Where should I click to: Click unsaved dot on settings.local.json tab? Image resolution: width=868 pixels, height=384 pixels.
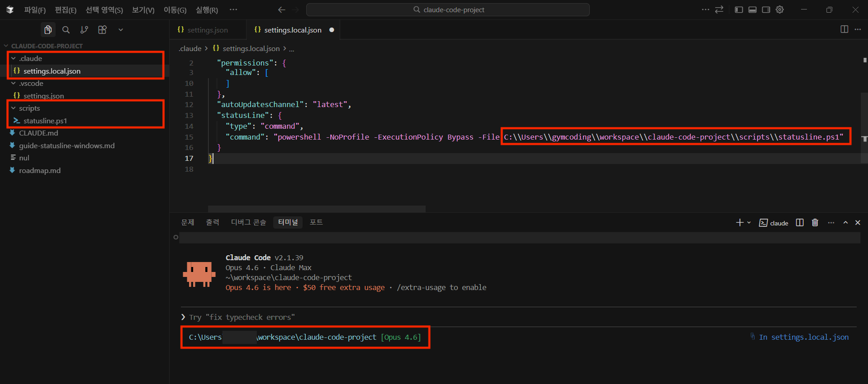(332, 30)
